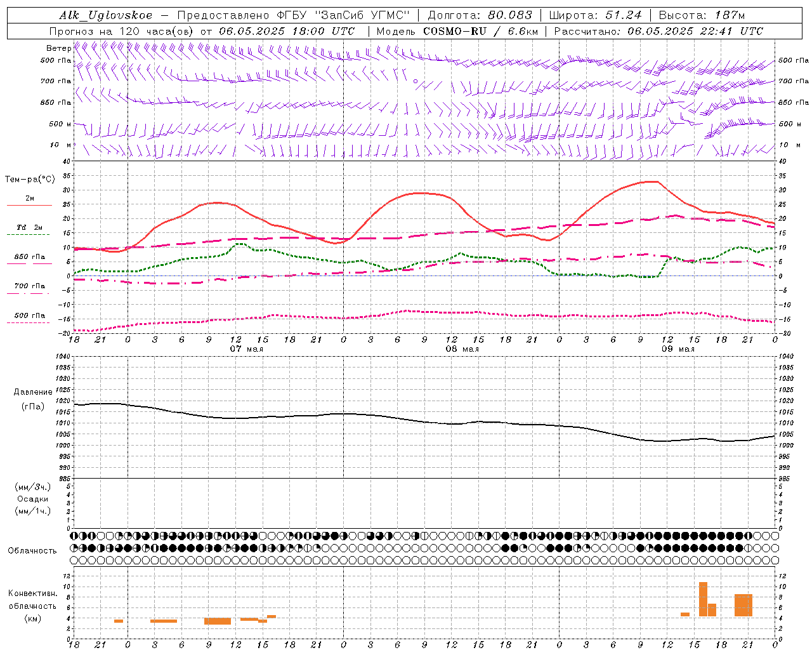The width and height of the screenshot is (812, 650).
Task: Click the Ветер label of wind panel
Action: [x=58, y=48]
